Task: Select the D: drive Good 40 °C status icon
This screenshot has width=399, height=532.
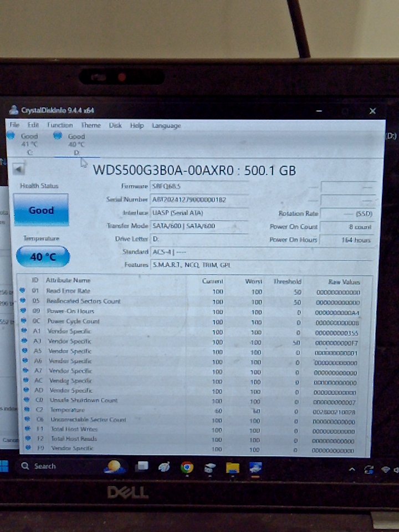Action: (x=57, y=136)
